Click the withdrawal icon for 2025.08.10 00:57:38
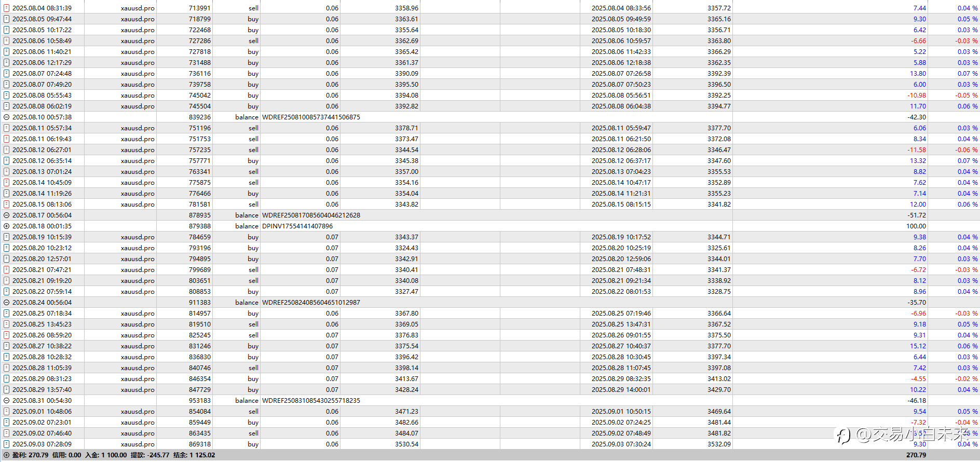Viewport: 980px width, 462px height. click(x=7, y=117)
